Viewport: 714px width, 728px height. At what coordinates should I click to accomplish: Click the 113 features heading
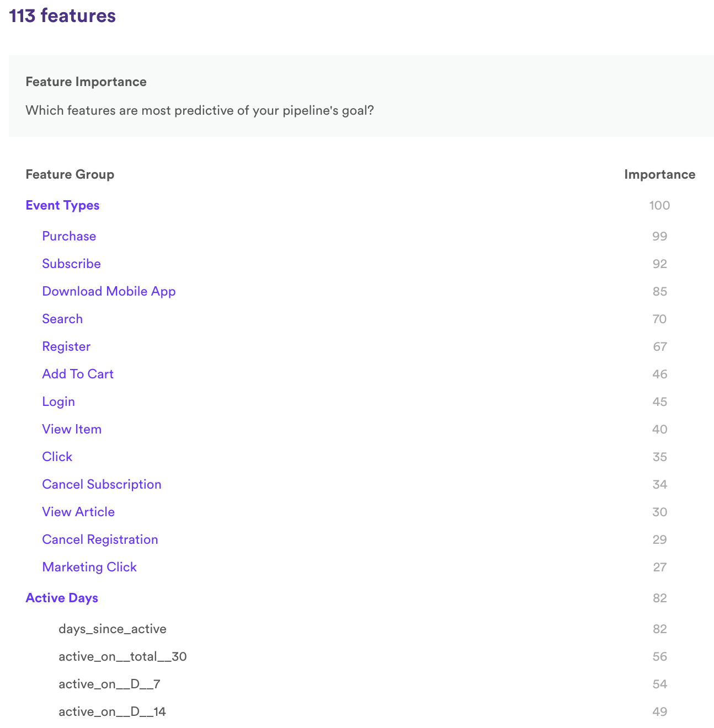tap(62, 16)
